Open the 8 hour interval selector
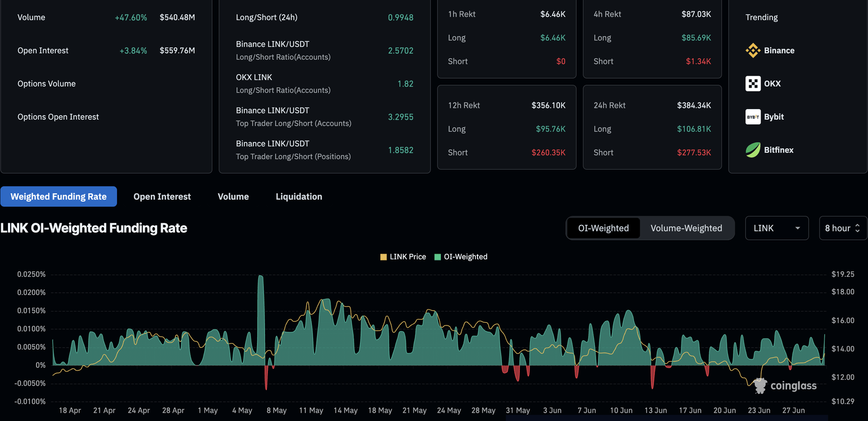Screen dimensions: 868x421 [842, 228]
